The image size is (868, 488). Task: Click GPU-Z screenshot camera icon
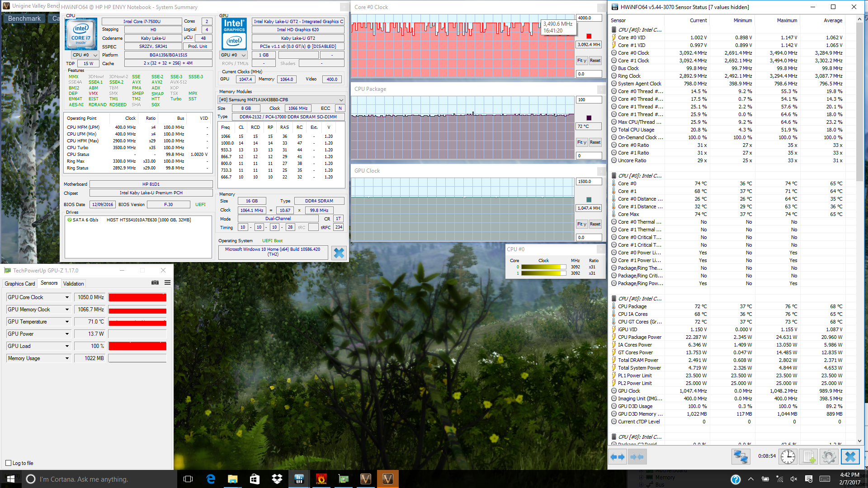155,283
